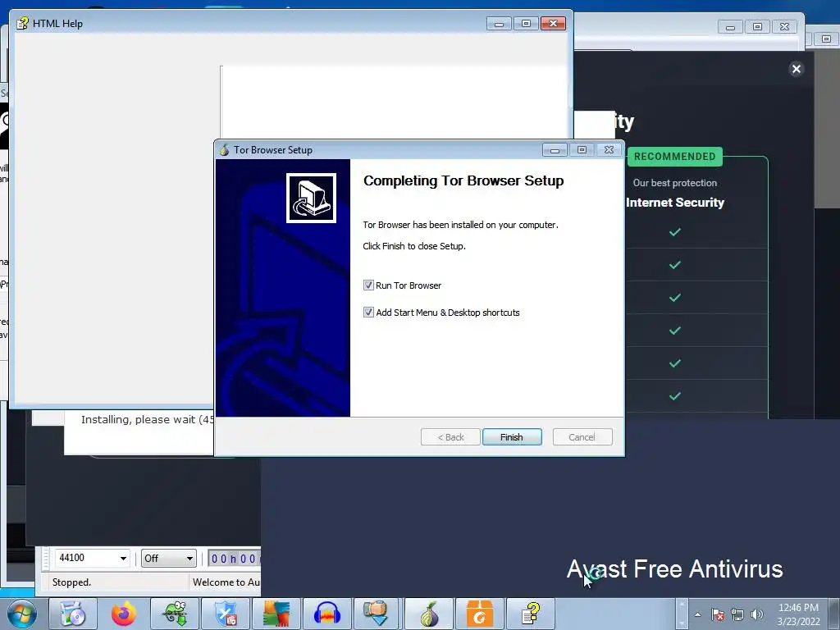Viewport: 840px width, 630px height.
Task: Uncheck the Run Tor Browser checkbox
Action: [368, 285]
